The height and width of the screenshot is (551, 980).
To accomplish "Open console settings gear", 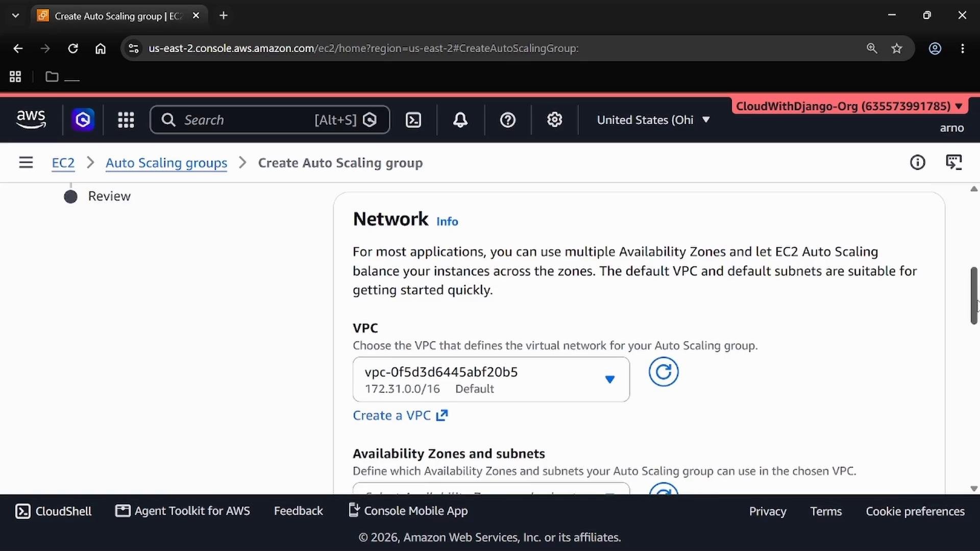I will [554, 120].
